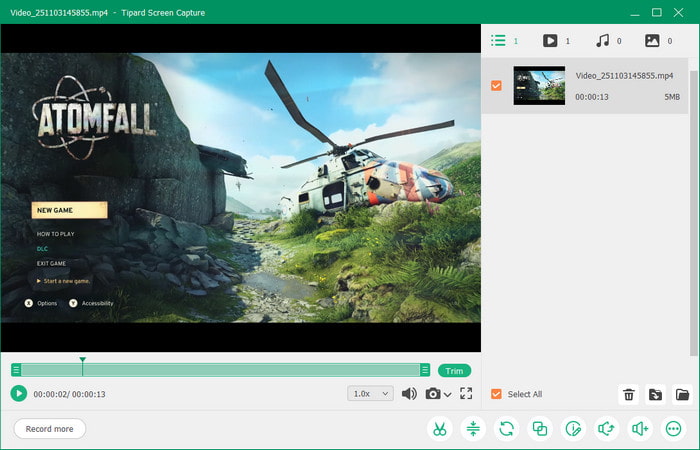The height and width of the screenshot is (450, 700).
Task: Click the merge files icon
Action: [540, 429]
